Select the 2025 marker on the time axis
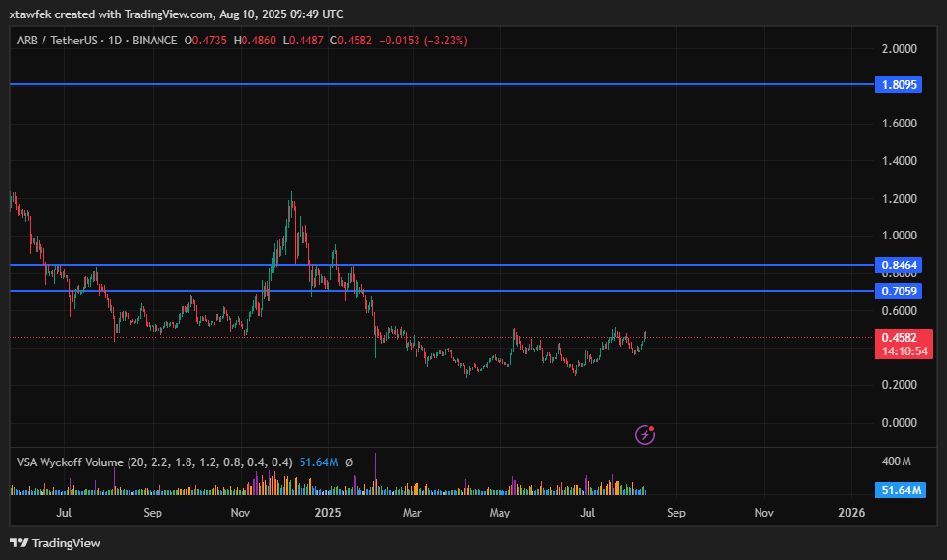The image size is (947, 560). [328, 513]
